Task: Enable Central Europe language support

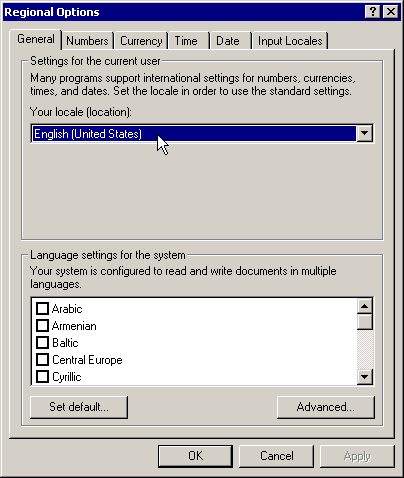Action: [x=42, y=360]
